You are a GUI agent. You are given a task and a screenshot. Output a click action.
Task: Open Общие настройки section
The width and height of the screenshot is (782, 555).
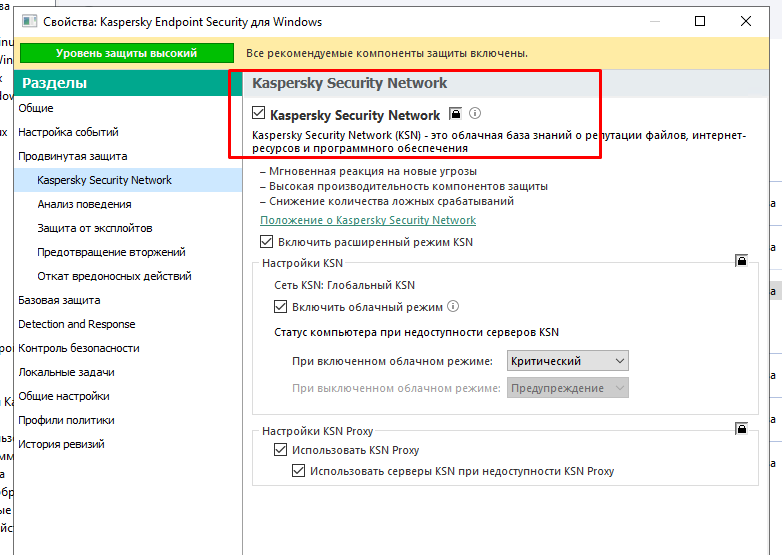coord(128,396)
